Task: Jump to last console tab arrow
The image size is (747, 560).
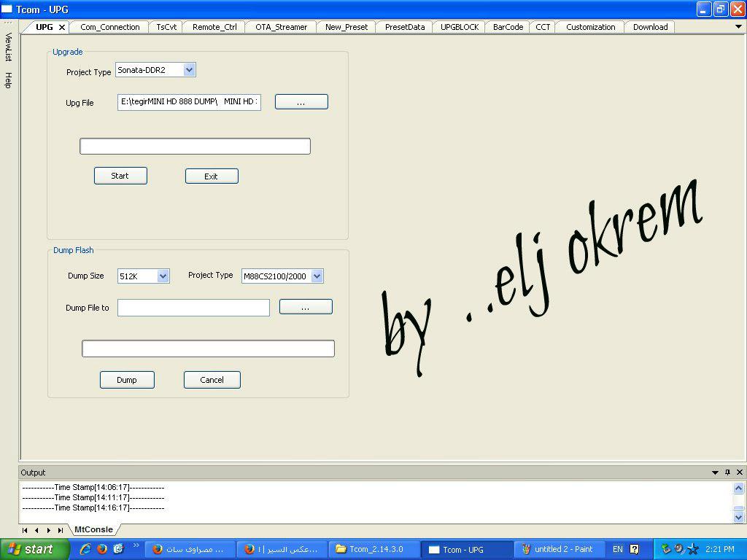Action: 60,530
